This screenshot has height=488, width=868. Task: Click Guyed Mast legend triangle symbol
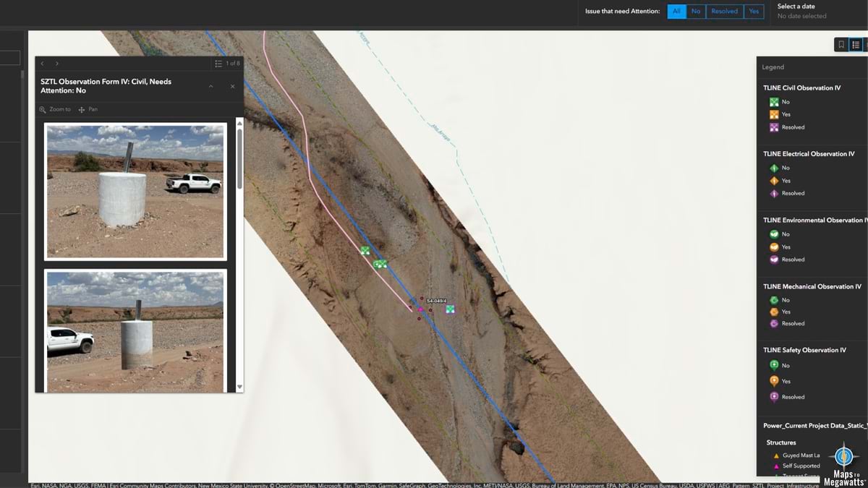click(x=776, y=456)
